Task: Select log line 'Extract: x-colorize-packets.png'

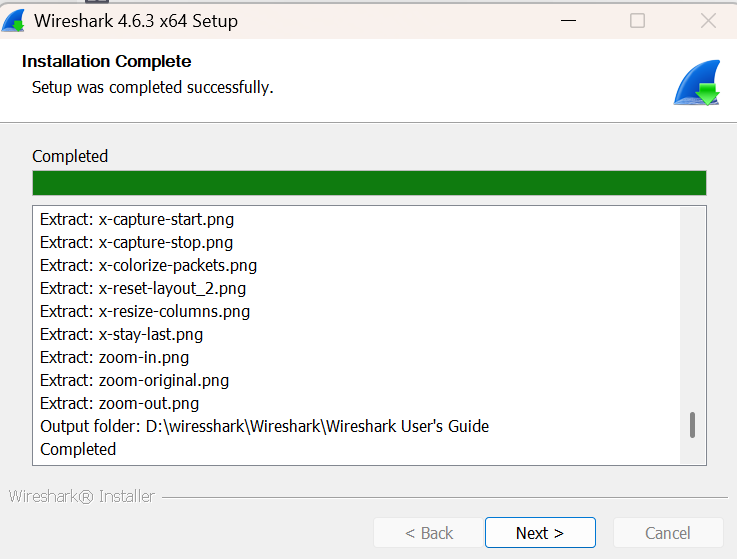Action: [x=149, y=266]
